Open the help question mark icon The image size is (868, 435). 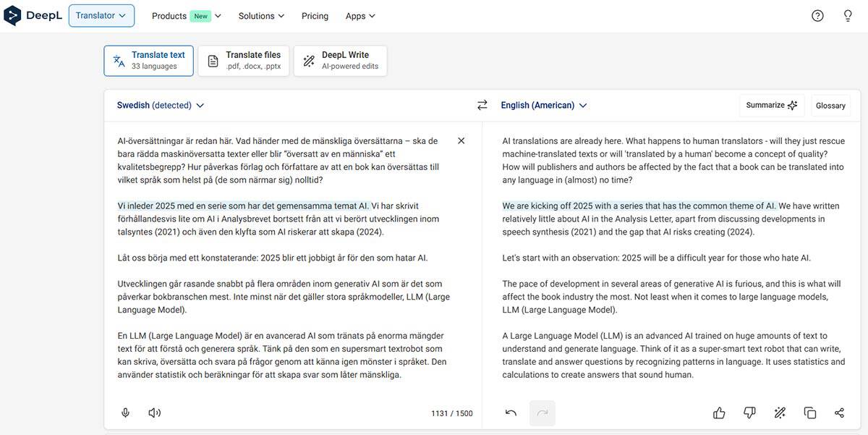[x=817, y=16]
